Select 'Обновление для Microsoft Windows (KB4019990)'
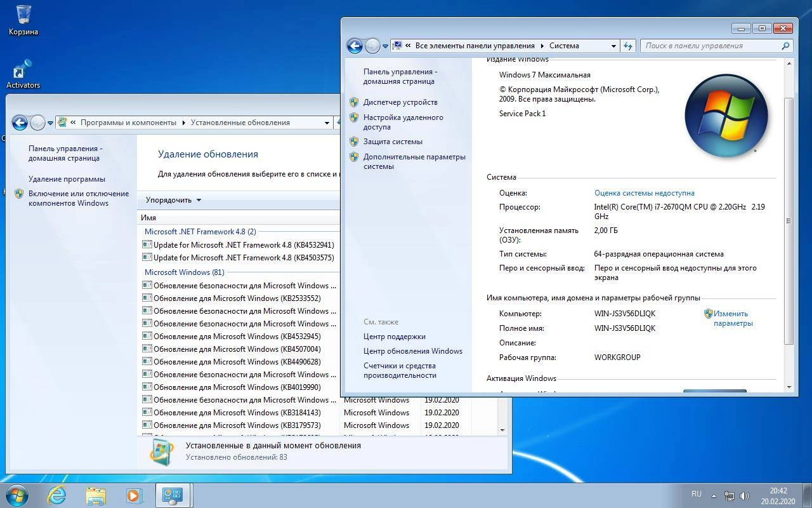Viewport: 812px width, 508px height. [237, 387]
